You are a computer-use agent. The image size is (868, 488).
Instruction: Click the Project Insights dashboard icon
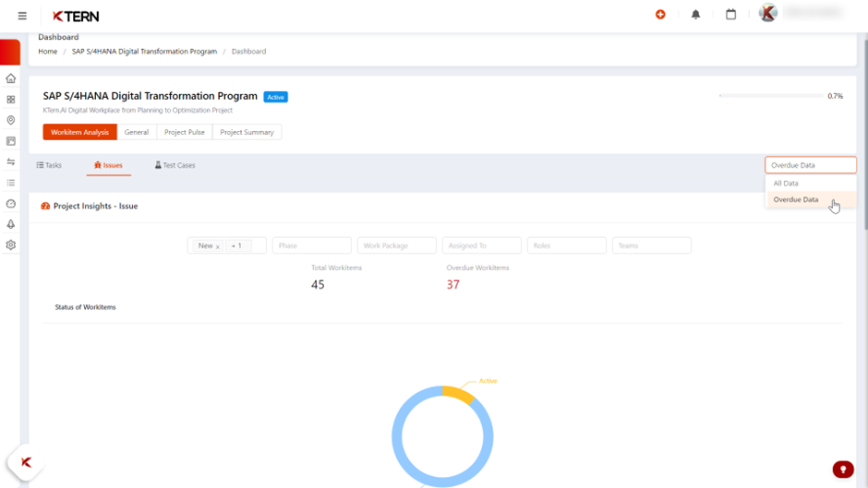click(x=45, y=206)
